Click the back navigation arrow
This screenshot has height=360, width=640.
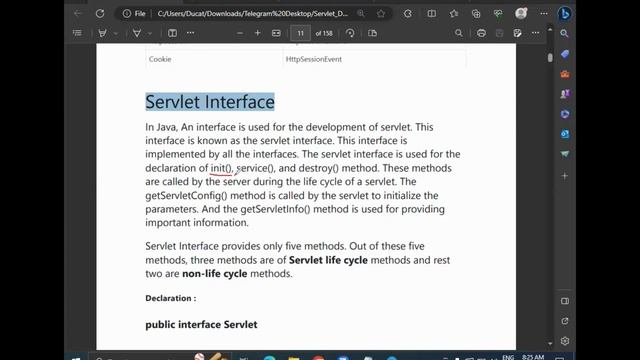[78, 13]
